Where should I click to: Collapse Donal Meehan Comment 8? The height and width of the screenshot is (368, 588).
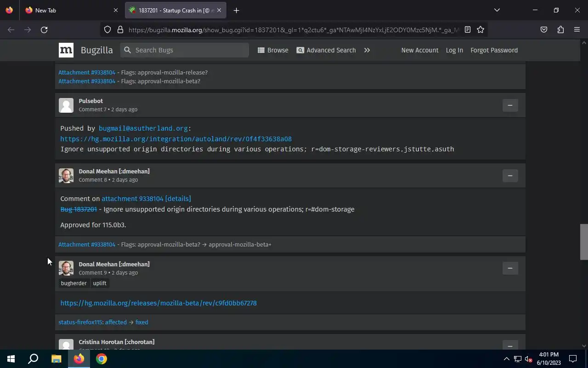click(x=510, y=176)
